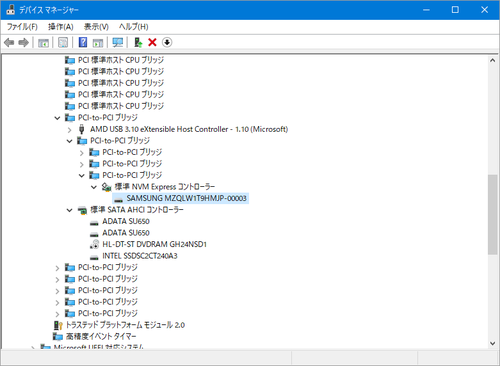The width and height of the screenshot is (500, 366).
Task: Click the HL-DT-ST DVDRAM disc drive icon
Action: tap(94, 244)
